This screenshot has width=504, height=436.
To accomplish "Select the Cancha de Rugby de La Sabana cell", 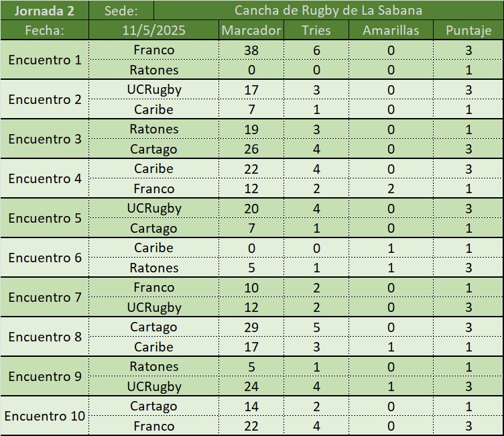I will pos(328,11).
